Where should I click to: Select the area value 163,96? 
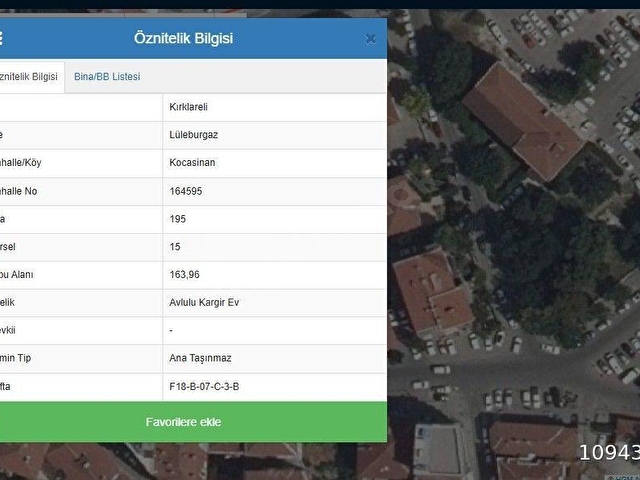[184, 274]
